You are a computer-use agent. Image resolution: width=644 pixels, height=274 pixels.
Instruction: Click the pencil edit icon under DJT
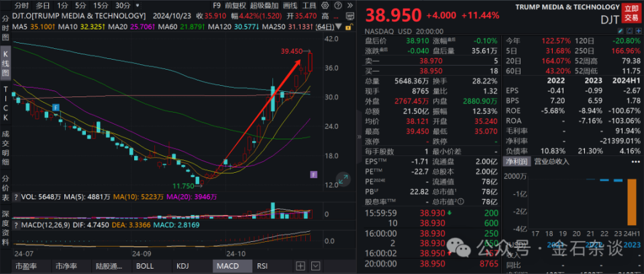pos(620,31)
